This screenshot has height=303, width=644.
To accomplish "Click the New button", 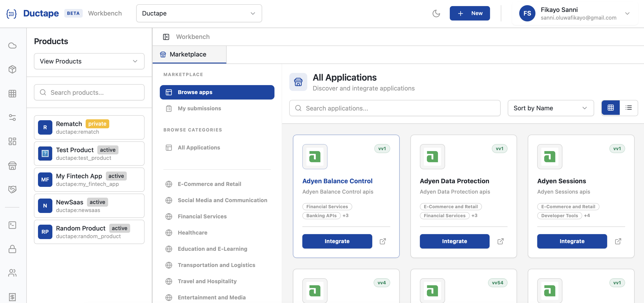I will 470,13.
